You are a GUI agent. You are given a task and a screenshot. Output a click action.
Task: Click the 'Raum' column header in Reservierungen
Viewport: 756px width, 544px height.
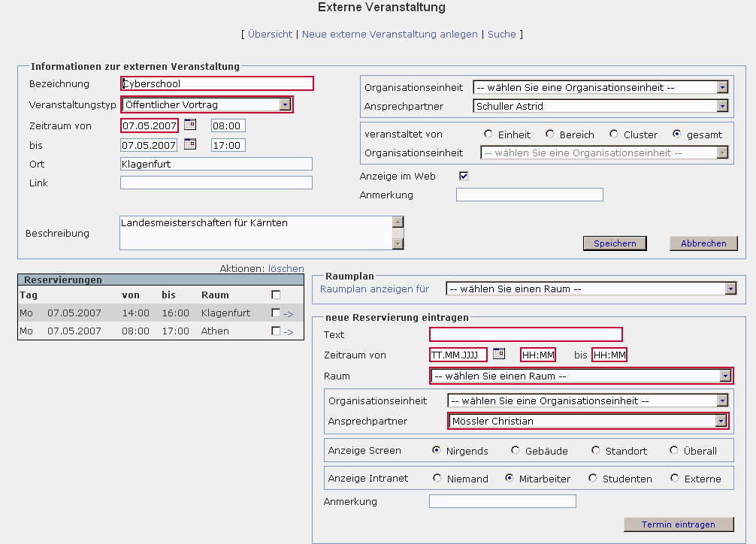(x=215, y=295)
